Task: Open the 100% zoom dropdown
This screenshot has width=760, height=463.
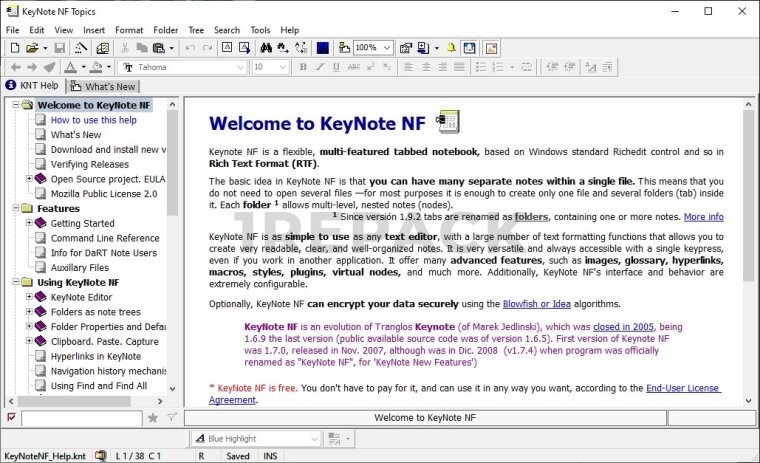Action: point(386,48)
